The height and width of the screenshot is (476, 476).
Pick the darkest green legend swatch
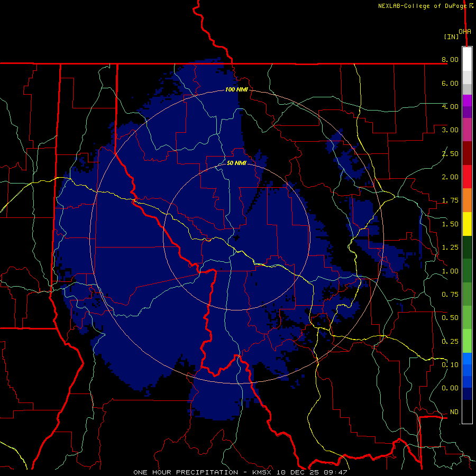pos(467,247)
